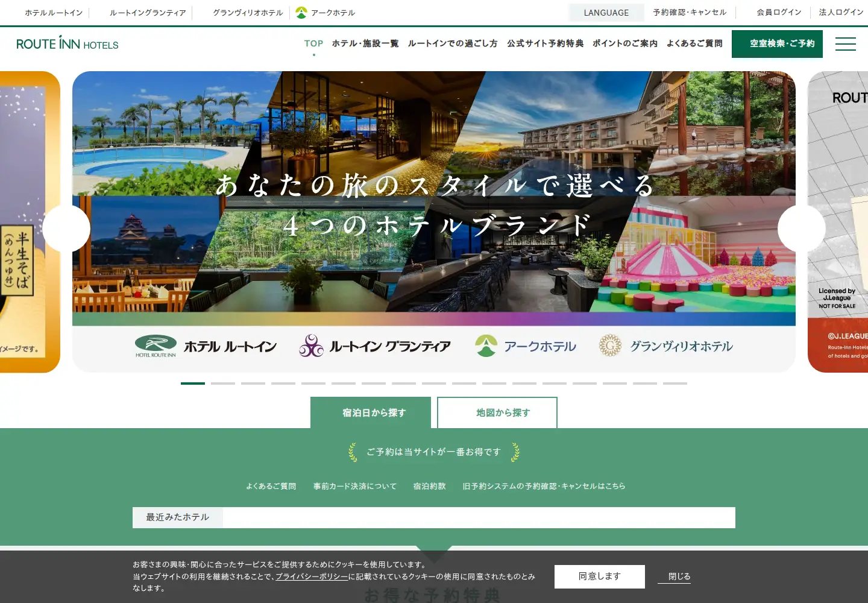Open 旧予約システムの予約確認・キャンセルはこちら link
The image size is (868, 603).
[544, 486]
